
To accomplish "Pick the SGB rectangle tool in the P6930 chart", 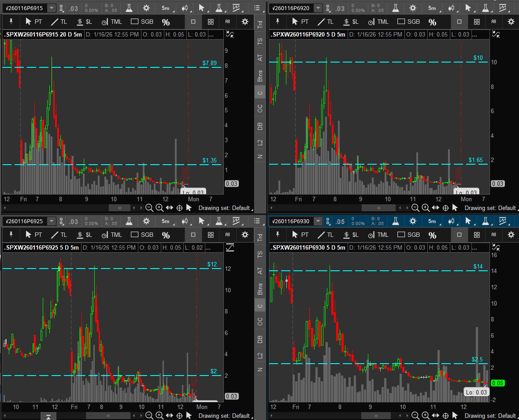I will click(408, 235).
